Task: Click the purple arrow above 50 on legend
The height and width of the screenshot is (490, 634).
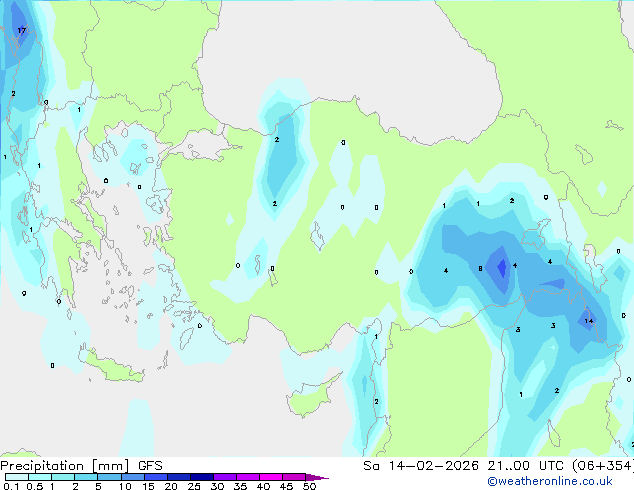Action: [317, 477]
